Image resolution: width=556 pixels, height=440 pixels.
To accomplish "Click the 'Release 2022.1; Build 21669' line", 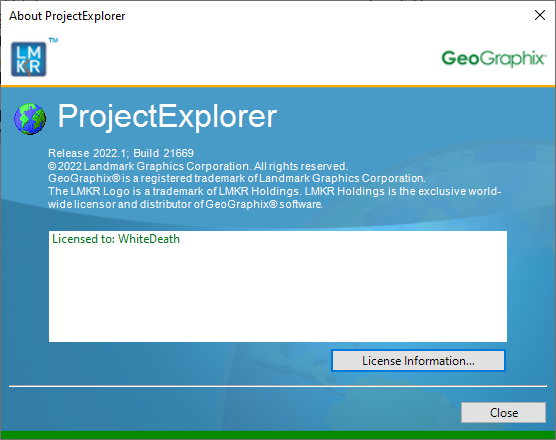I will pos(121,153).
